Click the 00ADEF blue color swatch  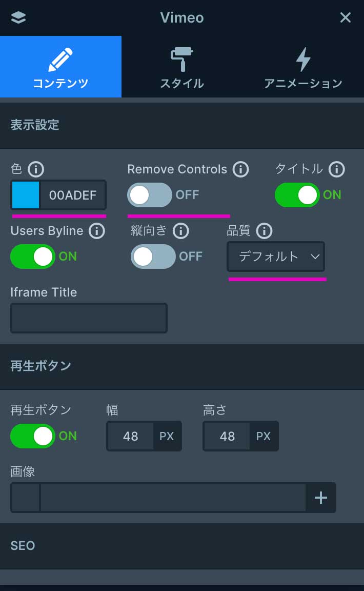(26, 195)
